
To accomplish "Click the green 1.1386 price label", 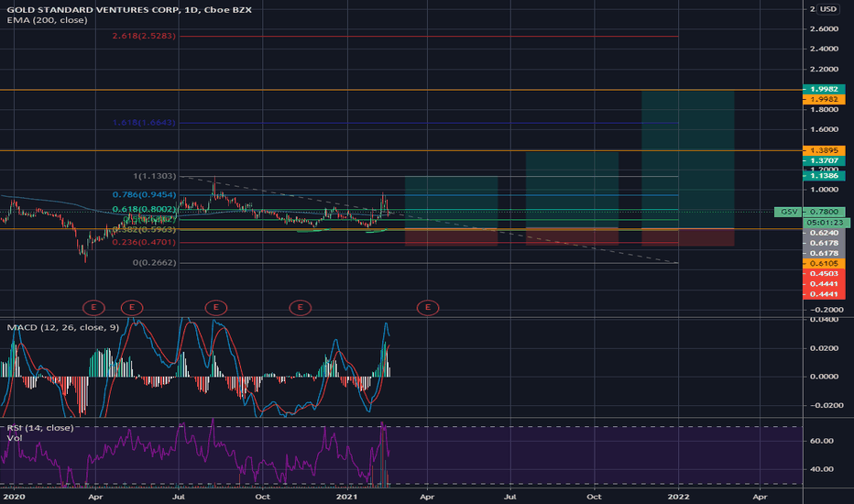I will 824,176.
